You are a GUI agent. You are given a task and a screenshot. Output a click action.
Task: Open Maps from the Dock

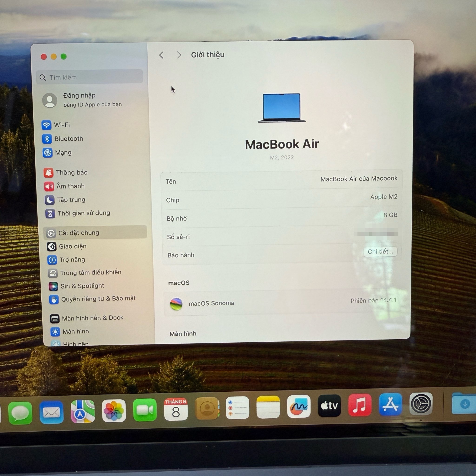(83, 411)
